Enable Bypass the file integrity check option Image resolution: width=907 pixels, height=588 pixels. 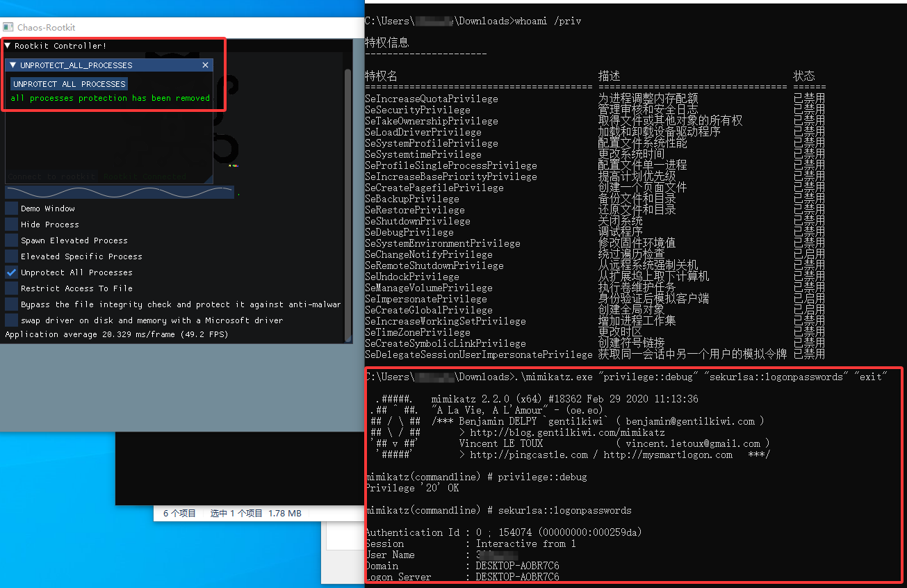tap(11, 304)
